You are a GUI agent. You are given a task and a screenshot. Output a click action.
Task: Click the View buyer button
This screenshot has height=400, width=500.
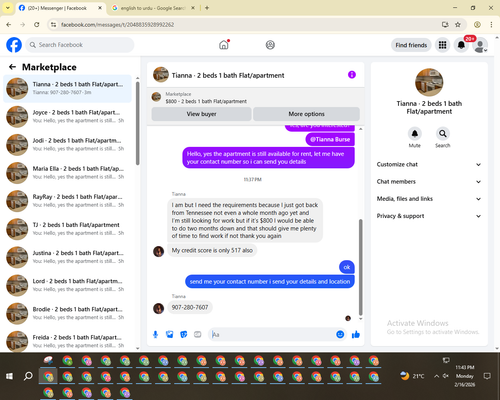(x=201, y=114)
